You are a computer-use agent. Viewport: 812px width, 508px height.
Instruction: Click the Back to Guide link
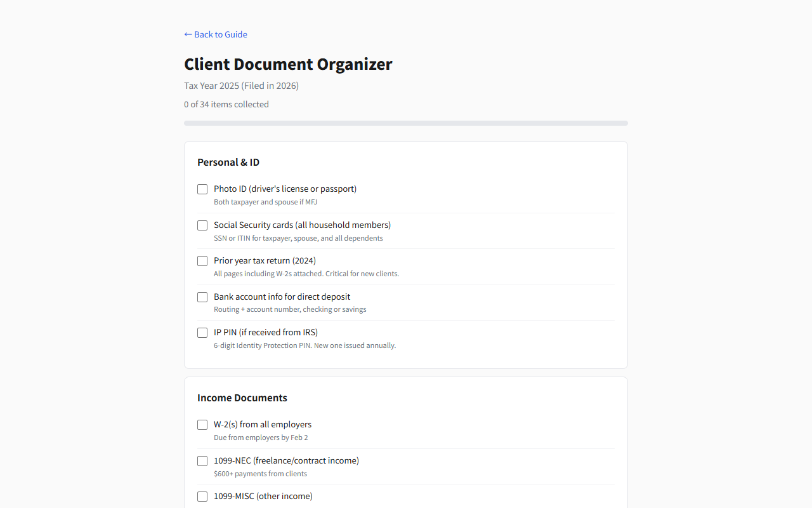[x=216, y=34]
